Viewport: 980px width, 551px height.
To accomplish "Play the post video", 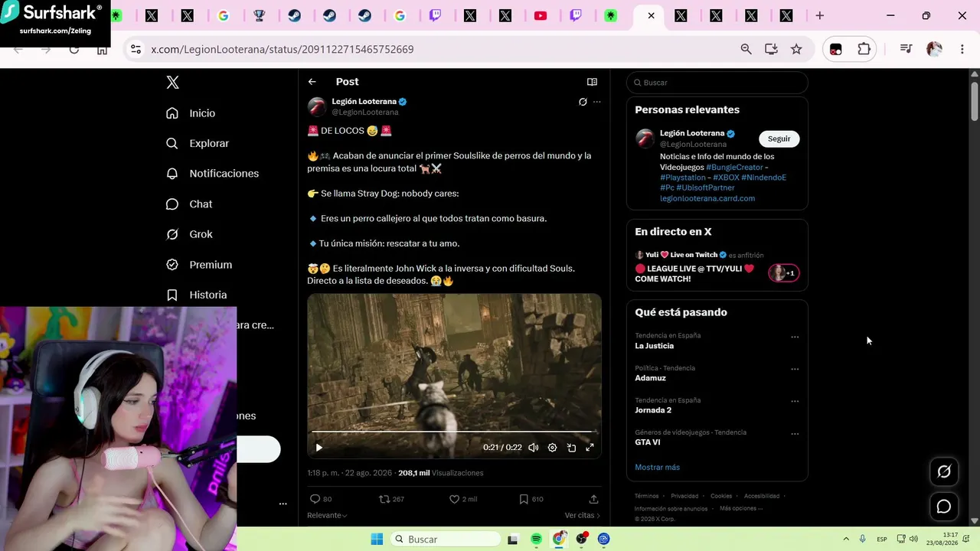I will coord(319,448).
